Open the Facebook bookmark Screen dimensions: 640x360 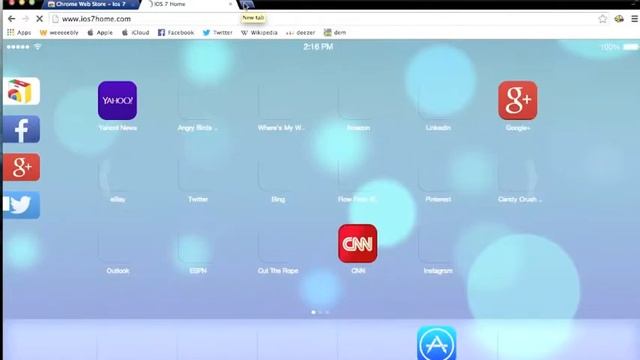tap(176, 32)
